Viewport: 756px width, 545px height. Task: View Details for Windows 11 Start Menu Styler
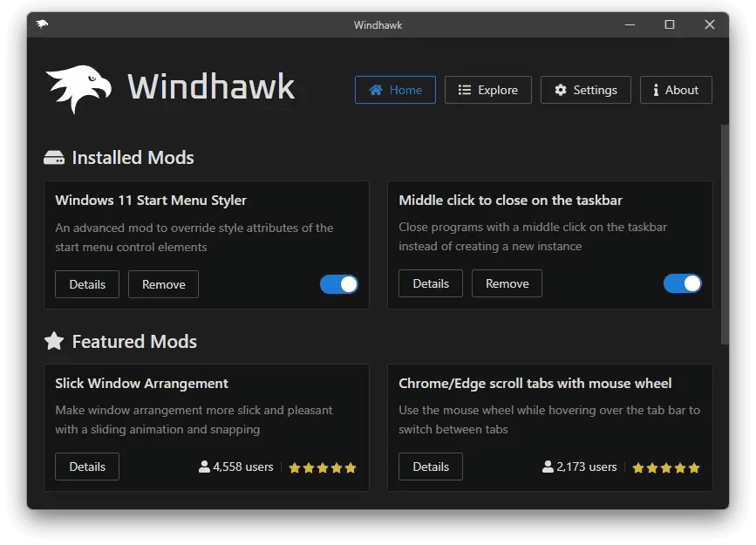coord(87,284)
